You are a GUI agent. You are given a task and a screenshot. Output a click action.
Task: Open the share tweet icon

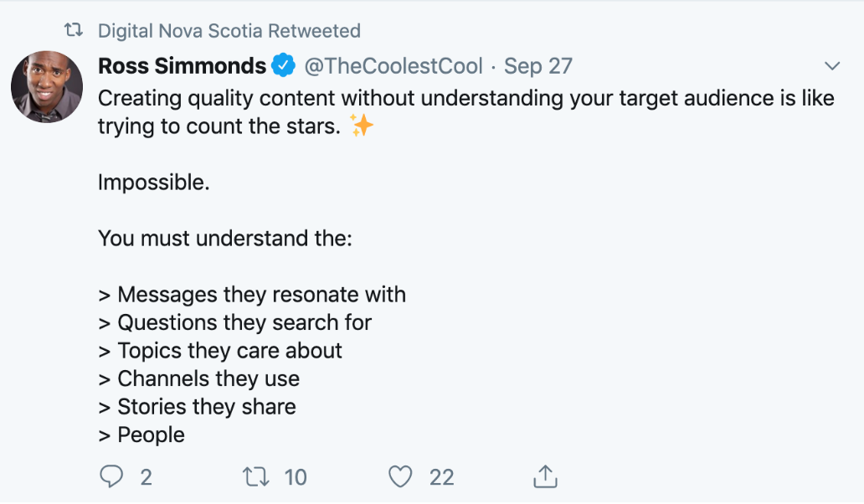545,477
